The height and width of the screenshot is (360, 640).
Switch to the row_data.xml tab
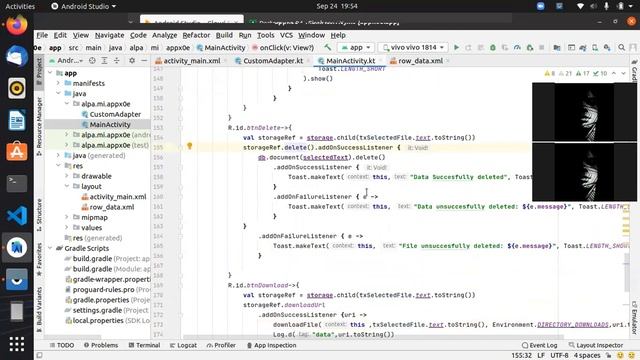coord(420,61)
